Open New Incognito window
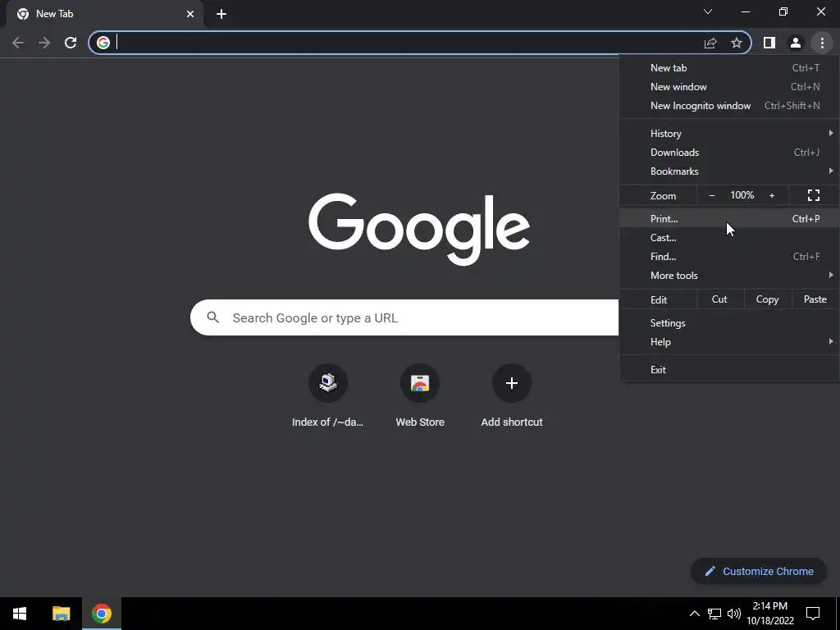Screen dimensions: 840x630 click(x=729, y=106)
